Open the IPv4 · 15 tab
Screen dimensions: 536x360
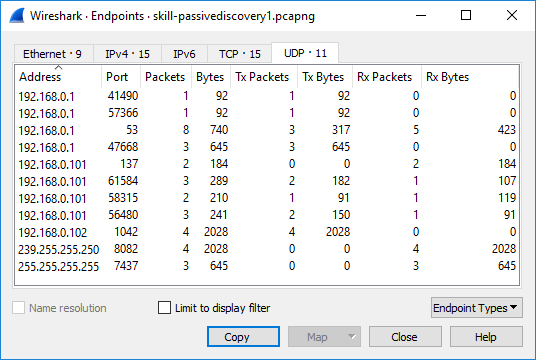coord(127,54)
